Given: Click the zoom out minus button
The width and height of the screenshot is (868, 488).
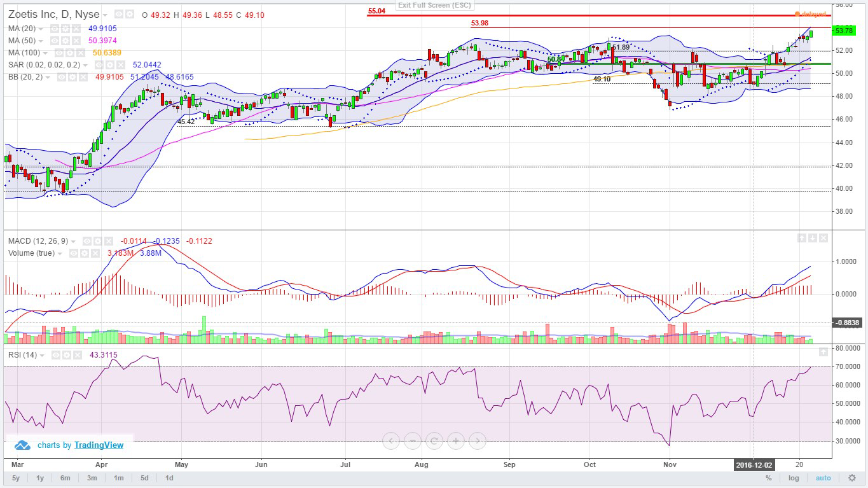Looking at the screenshot, I should pyautogui.click(x=413, y=440).
